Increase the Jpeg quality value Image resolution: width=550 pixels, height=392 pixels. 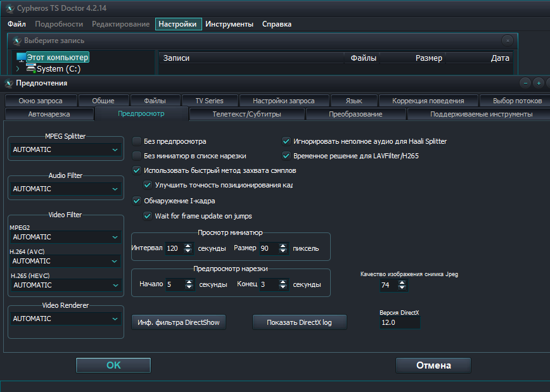(x=402, y=282)
